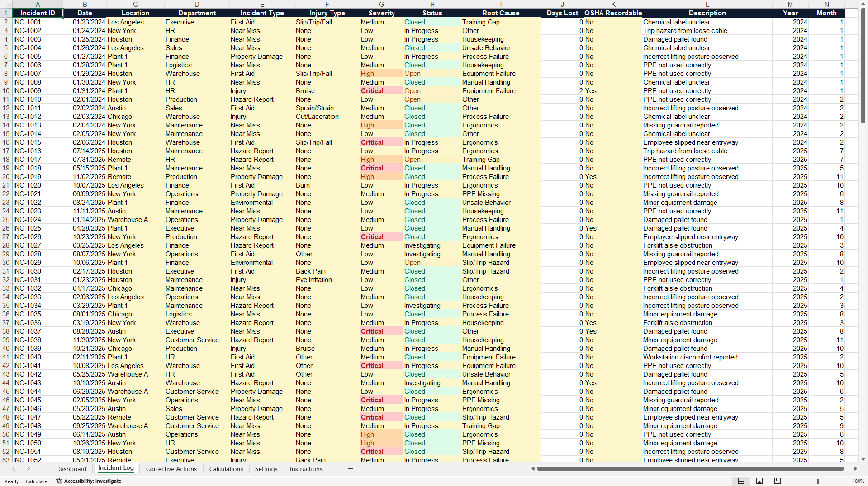
Task: Select column G header
Action: click(x=381, y=4)
